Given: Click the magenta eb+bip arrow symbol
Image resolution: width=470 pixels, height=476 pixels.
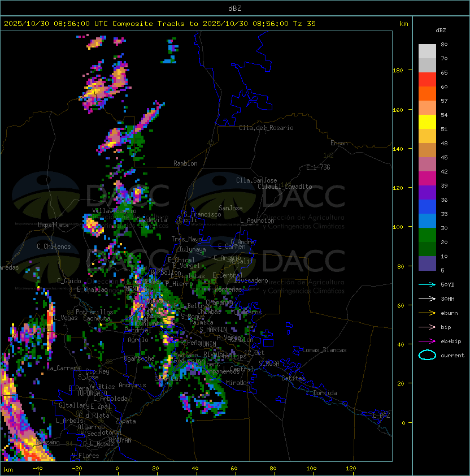Looking at the screenshot, I should [x=427, y=341].
